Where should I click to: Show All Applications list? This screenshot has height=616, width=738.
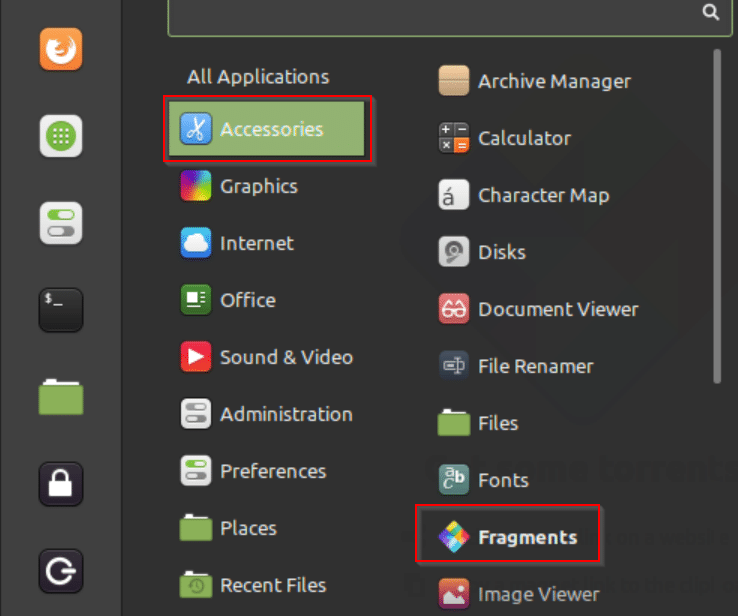(x=258, y=77)
